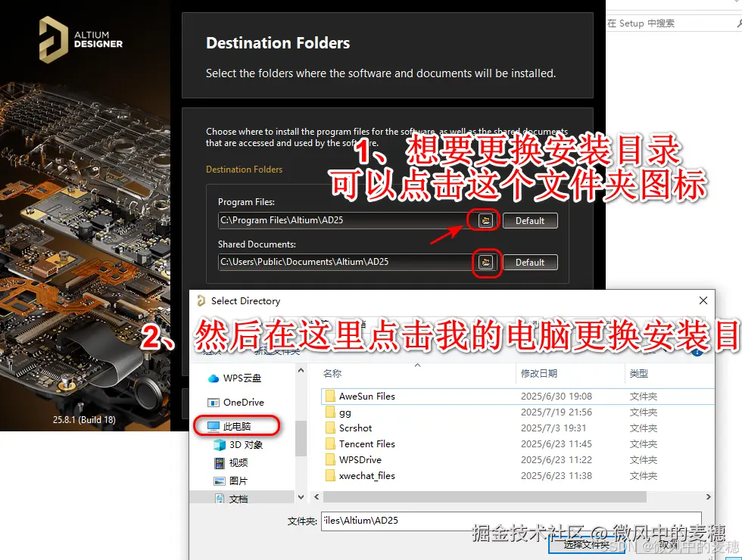Reset Shared Documents path with Default button
Image resolution: width=742 pixels, height=560 pixels.
pos(530,263)
